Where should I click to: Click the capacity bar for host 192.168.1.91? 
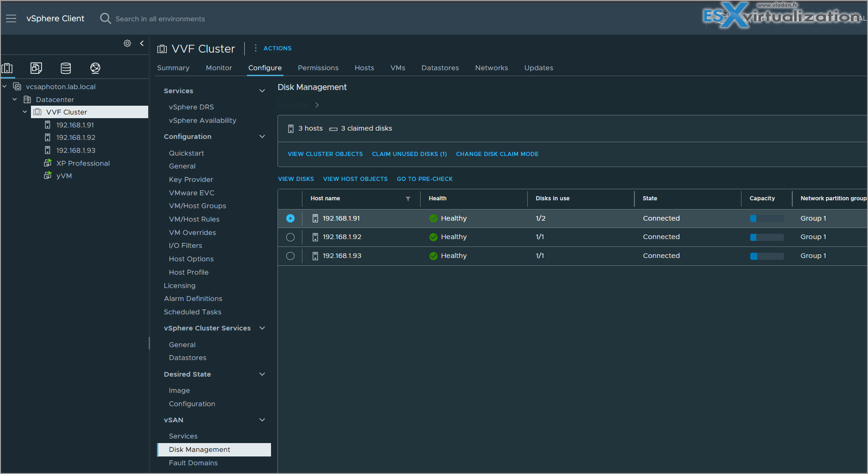point(767,218)
